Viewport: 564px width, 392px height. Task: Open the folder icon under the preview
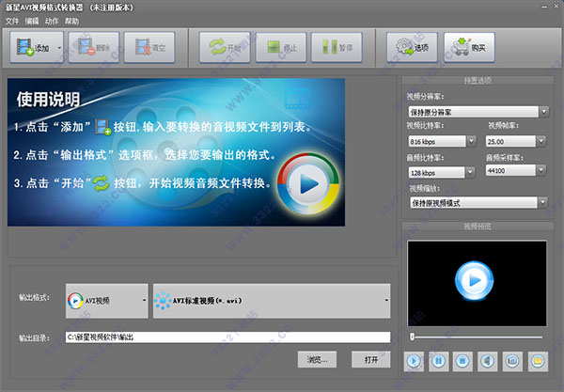pyautogui.click(x=537, y=360)
